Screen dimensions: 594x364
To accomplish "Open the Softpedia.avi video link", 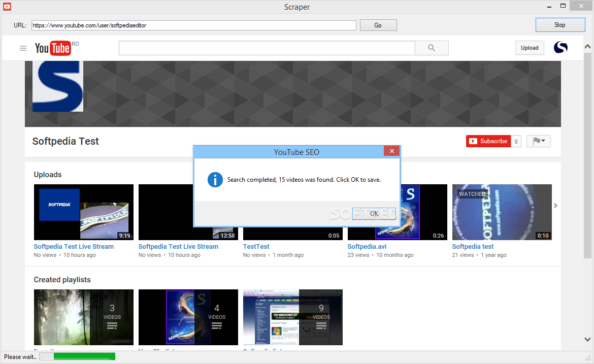I will pos(367,247).
